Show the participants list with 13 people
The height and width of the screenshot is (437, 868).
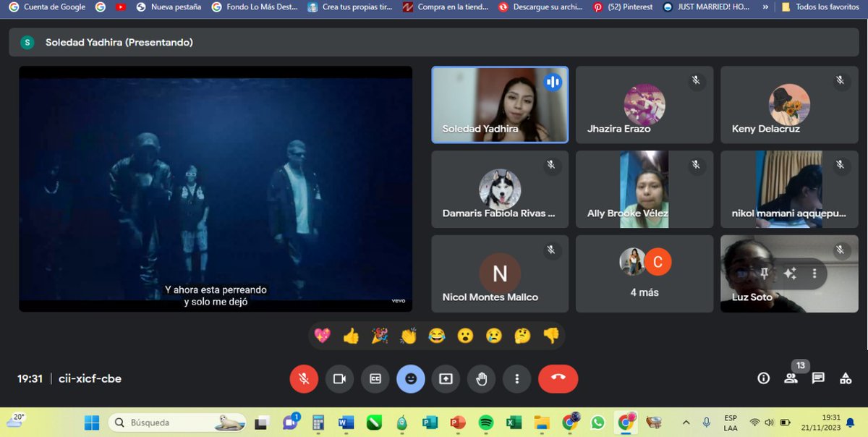(x=791, y=378)
